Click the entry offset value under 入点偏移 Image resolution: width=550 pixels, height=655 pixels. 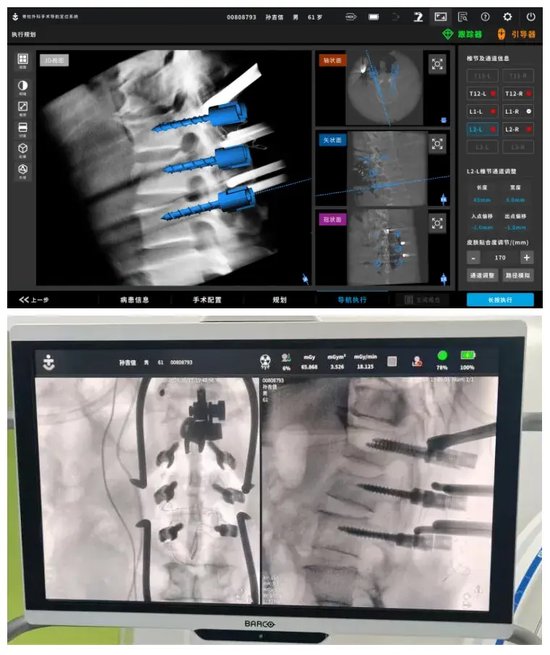tap(482, 228)
